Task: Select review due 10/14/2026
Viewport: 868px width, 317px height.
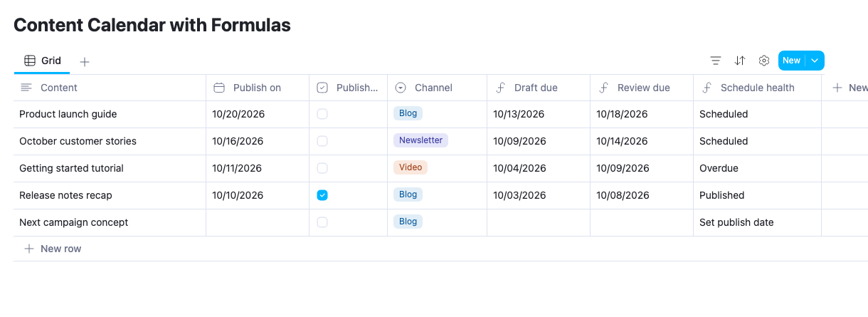Action: tap(642, 141)
